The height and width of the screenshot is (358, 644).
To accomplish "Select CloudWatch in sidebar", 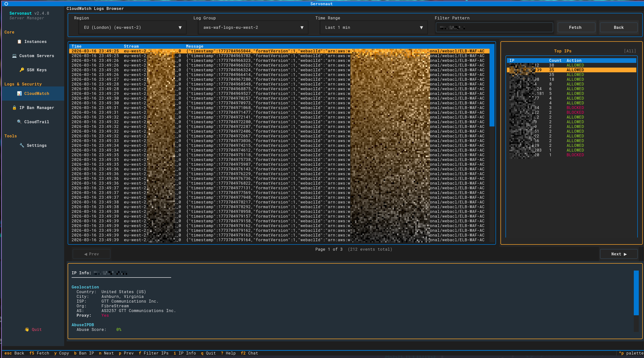I will pos(33,93).
